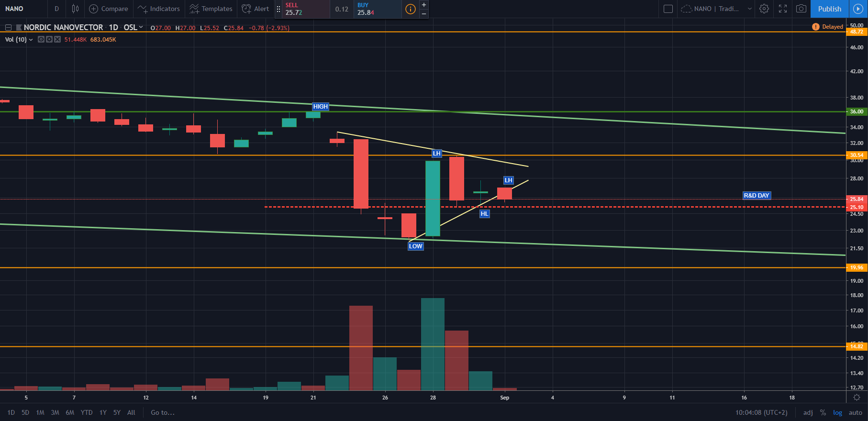The height and width of the screenshot is (421, 868).
Task: Select the 1Y range
Action: click(x=103, y=412)
